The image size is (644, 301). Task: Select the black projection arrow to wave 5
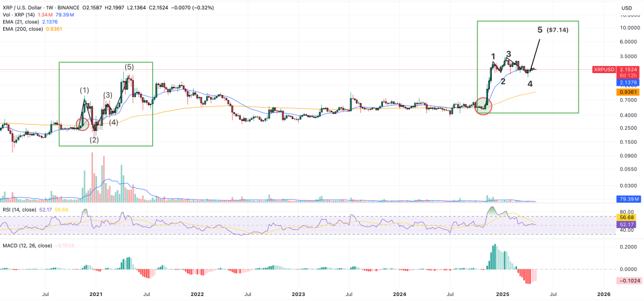536,54
